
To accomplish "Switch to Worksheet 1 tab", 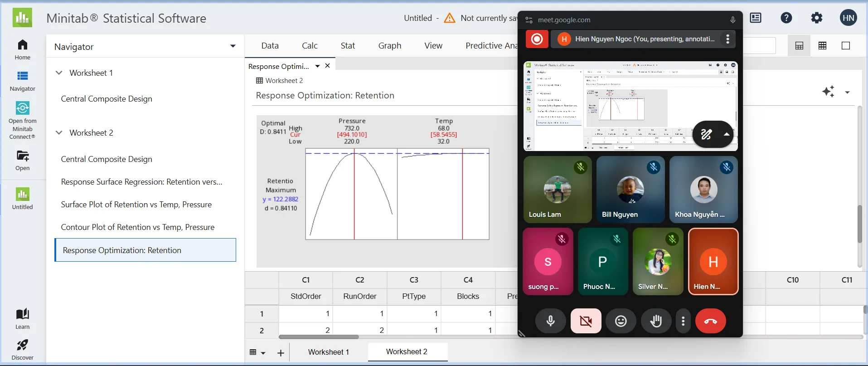I will click(329, 352).
